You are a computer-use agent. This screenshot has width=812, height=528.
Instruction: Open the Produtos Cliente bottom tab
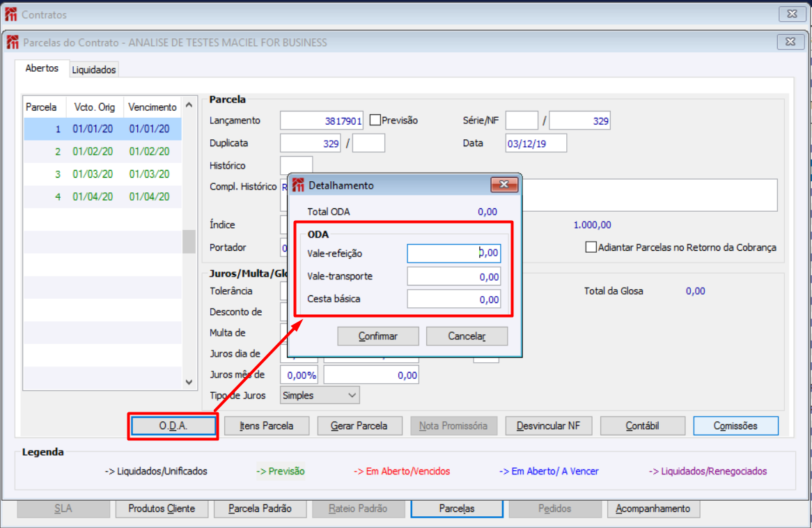162,508
